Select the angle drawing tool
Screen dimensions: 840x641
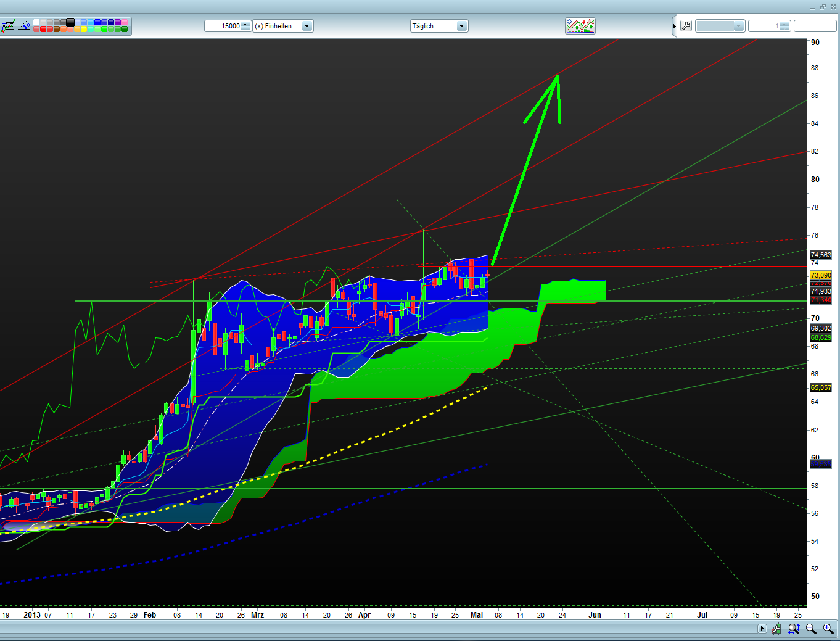[x=25, y=26]
